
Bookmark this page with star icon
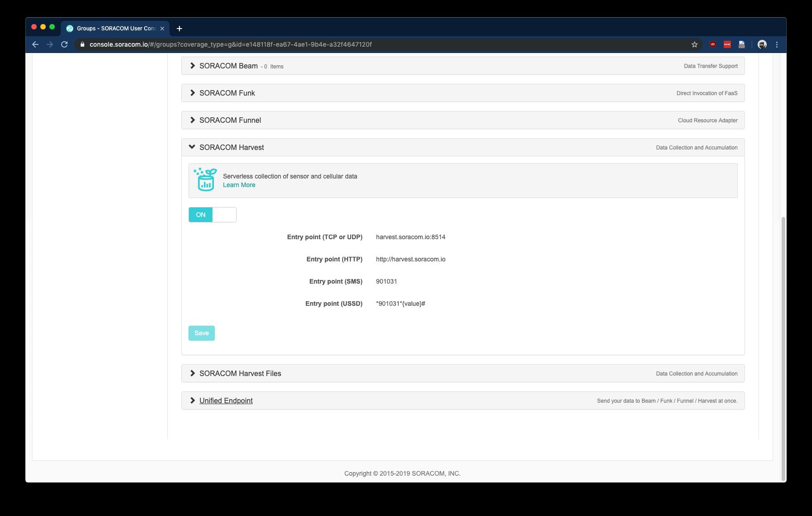[694, 44]
